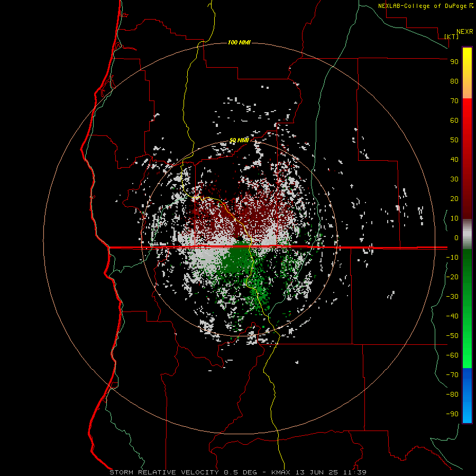
Task: Click the "KMAX" radar station identifier
Action: (281, 472)
